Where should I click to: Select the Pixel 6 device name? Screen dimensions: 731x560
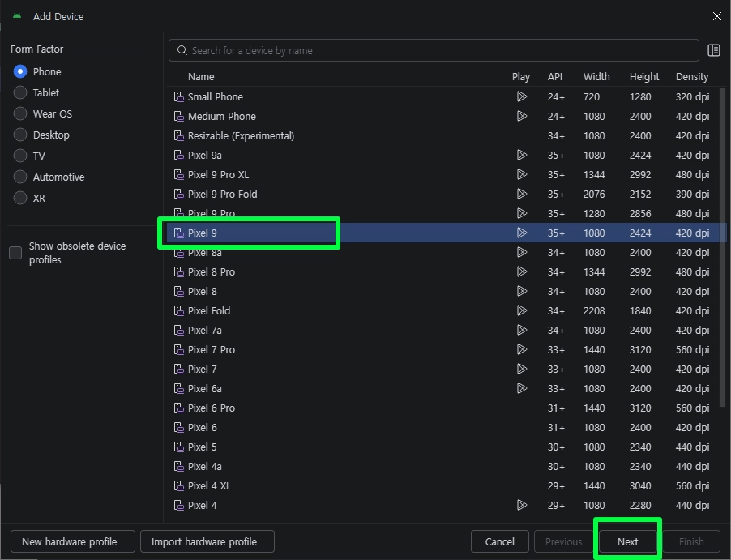point(203,428)
